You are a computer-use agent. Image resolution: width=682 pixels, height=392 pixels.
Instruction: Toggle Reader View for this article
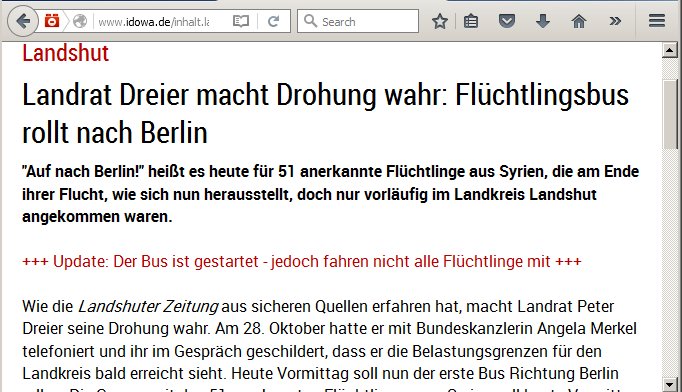tap(241, 21)
